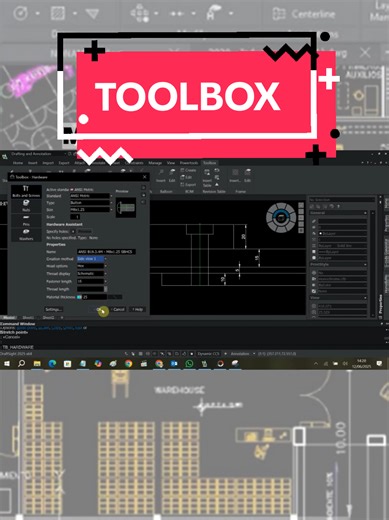This screenshot has width=389, height=520.
Task: Switch to the Model tab
Action: tap(9, 318)
